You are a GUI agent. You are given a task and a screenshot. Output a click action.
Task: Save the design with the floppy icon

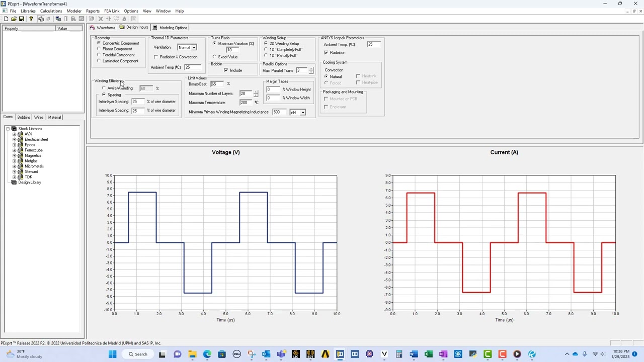(x=21, y=19)
